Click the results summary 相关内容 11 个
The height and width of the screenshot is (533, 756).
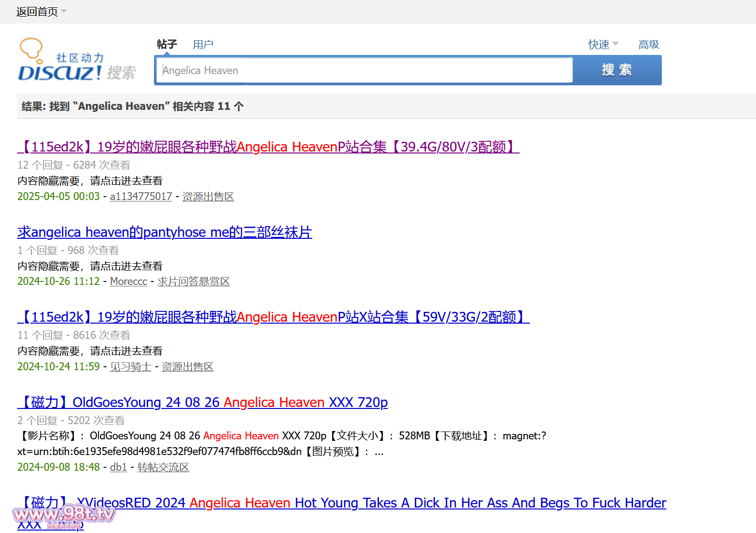point(208,106)
